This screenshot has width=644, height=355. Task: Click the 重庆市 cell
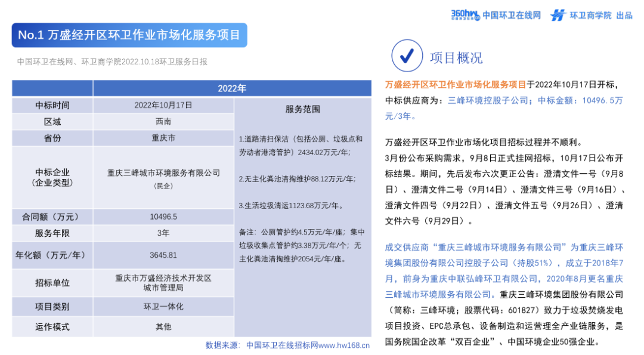(x=163, y=138)
